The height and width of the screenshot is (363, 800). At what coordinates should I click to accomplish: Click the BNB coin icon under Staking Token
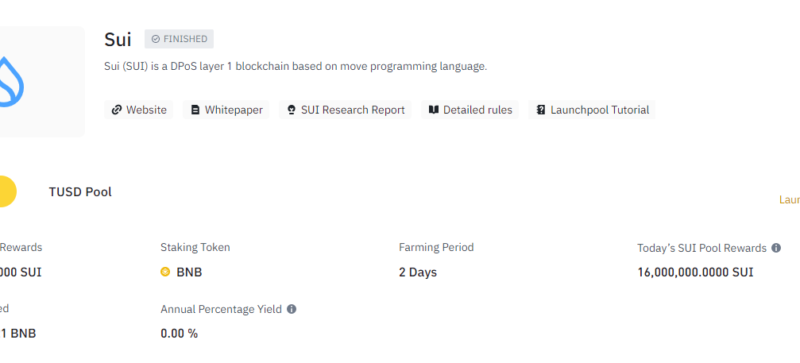click(165, 272)
